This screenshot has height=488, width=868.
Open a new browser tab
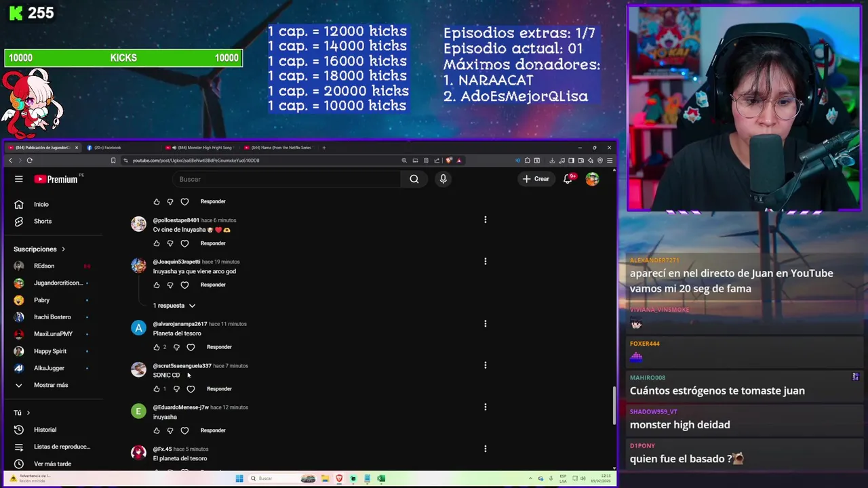pos(324,148)
